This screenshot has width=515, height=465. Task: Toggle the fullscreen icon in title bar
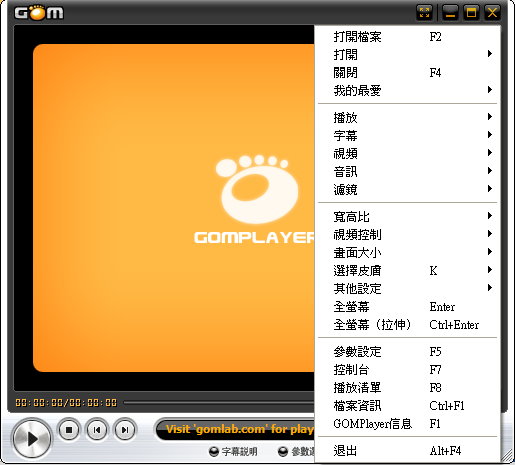(x=424, y=13)
